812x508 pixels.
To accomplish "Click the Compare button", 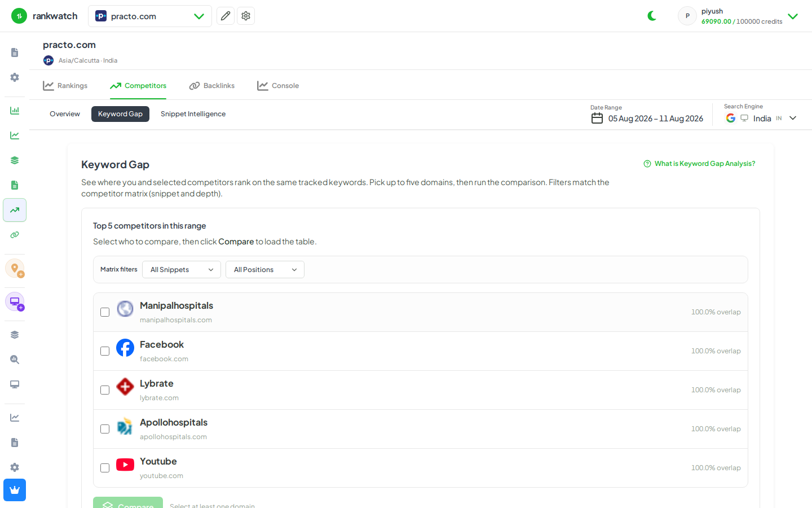I will [128, 502].
